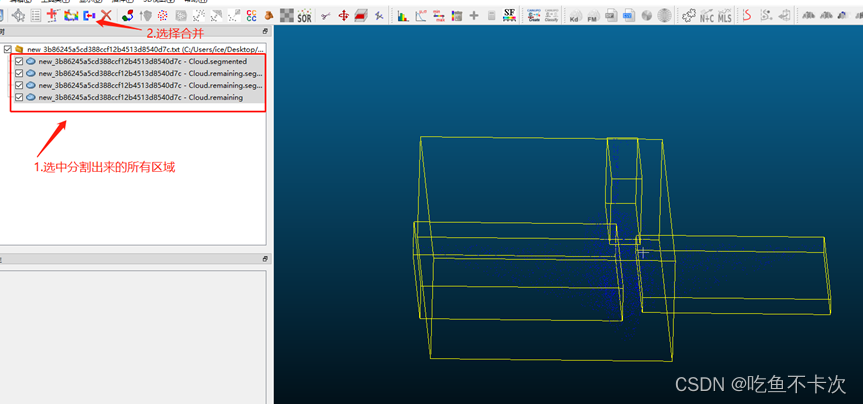The image size is (863, 404).
Task: Apply the SOR filter icon
Action: (x=304, y=16)
